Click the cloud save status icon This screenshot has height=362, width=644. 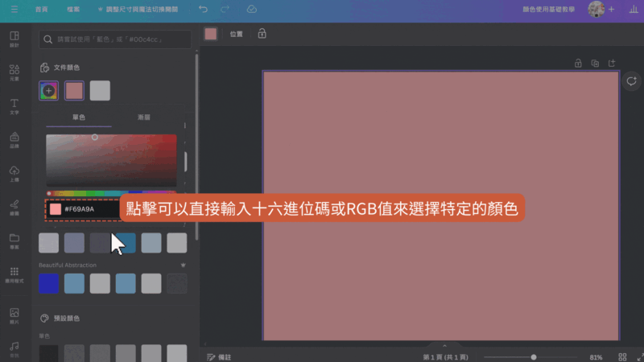(x=251, y=10)
